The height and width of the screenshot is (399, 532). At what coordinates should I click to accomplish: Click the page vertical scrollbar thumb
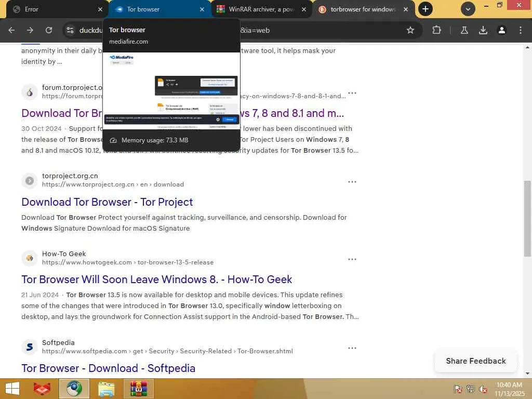tap(527, 219)
